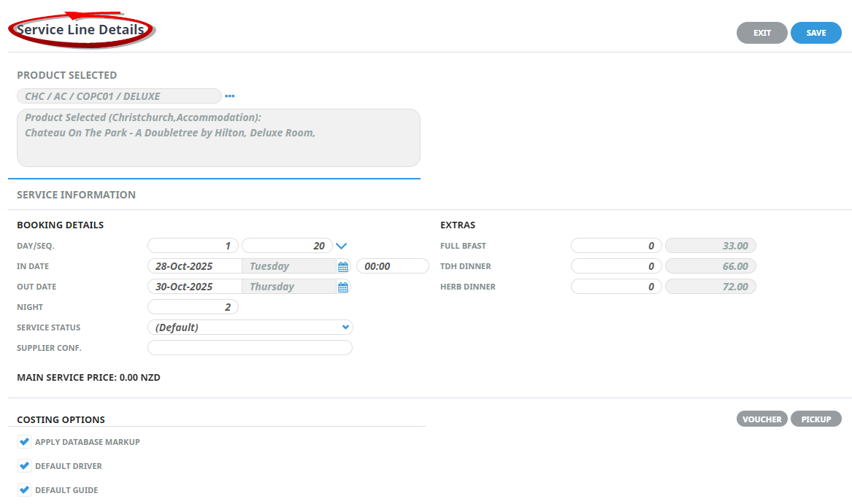Toggle Apply Database Markup checkbox

[25, 442]
